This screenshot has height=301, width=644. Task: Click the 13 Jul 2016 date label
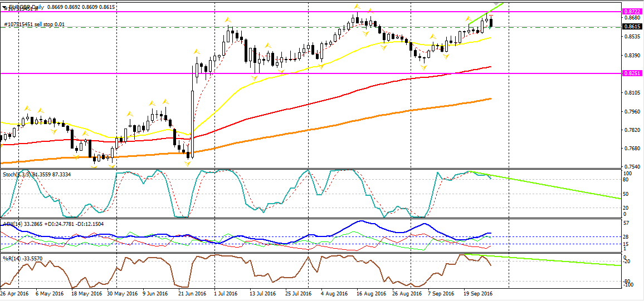point(262,294)
